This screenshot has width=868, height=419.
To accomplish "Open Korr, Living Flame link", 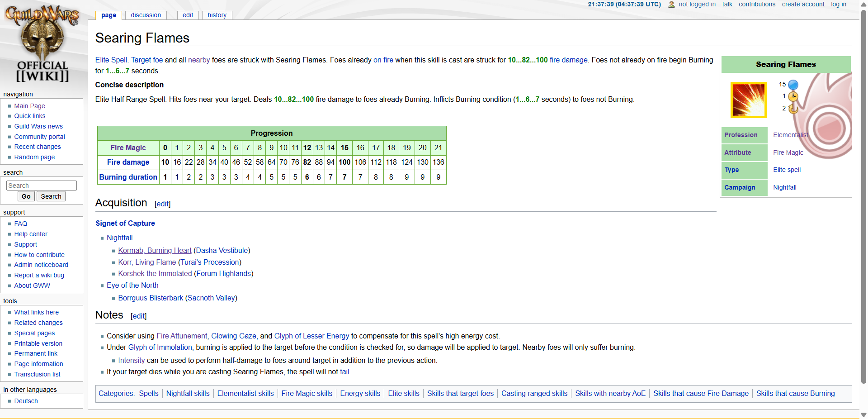I will click(147, 262).
